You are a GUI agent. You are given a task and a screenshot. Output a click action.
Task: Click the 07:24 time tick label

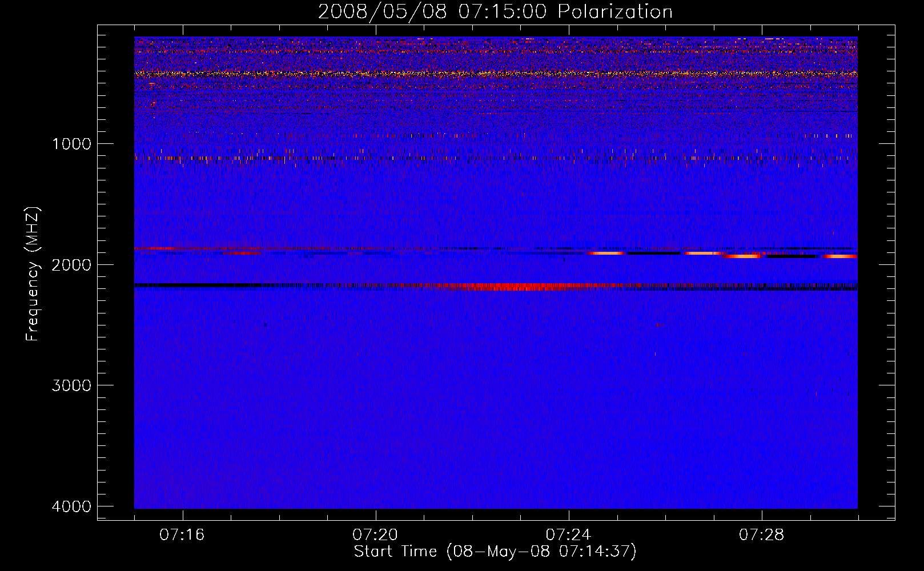568,535
